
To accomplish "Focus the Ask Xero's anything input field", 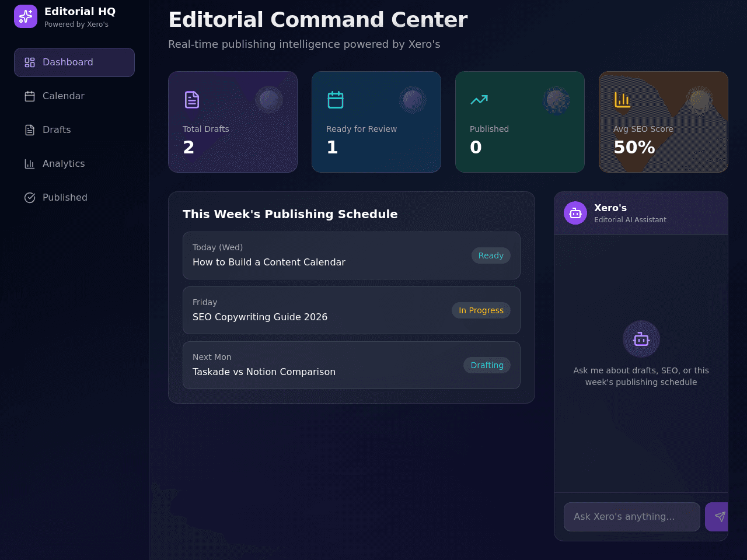I will (632, 517).
